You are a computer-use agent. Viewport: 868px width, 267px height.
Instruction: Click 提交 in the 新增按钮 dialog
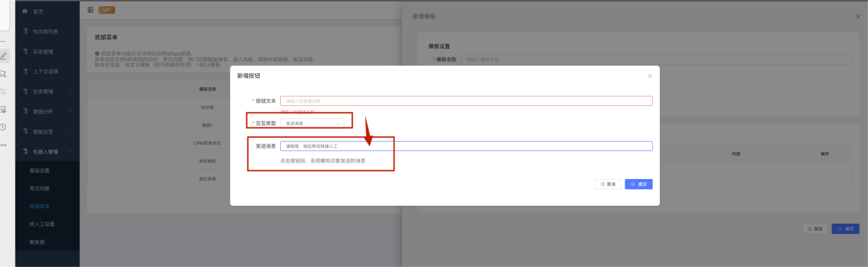[x=638, y=184]
